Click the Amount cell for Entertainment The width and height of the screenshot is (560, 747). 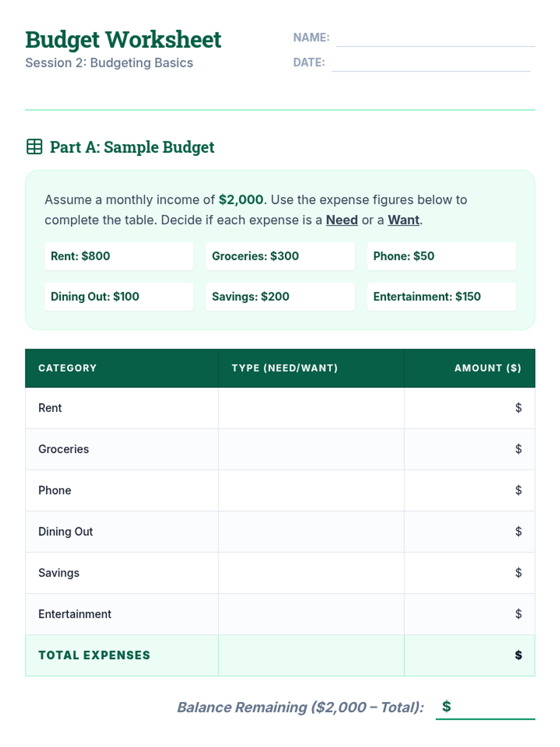pos(469,614)
